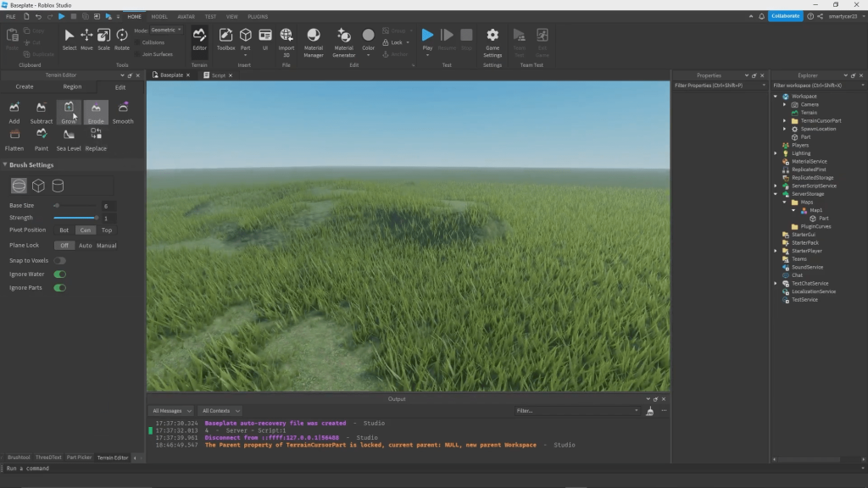Select the Add terrain tool
The image size is (868, 488).
click(x=14, y=113)
